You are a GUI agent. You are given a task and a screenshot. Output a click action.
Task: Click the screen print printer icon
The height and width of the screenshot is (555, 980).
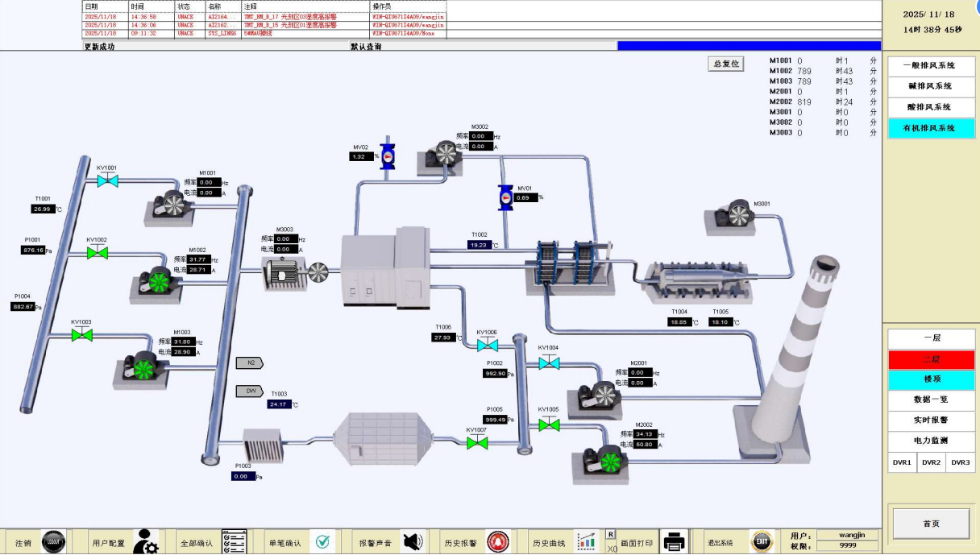(675, 542)
